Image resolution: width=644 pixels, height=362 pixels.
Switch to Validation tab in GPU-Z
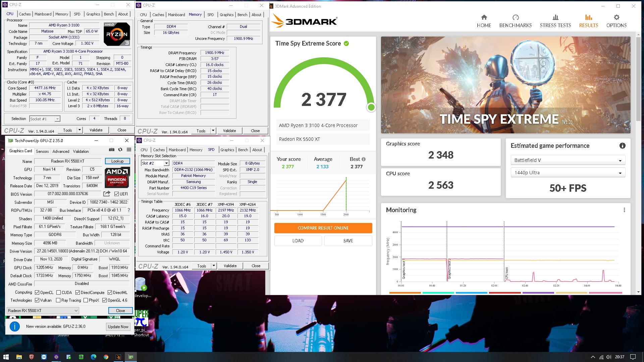(81, 151)
